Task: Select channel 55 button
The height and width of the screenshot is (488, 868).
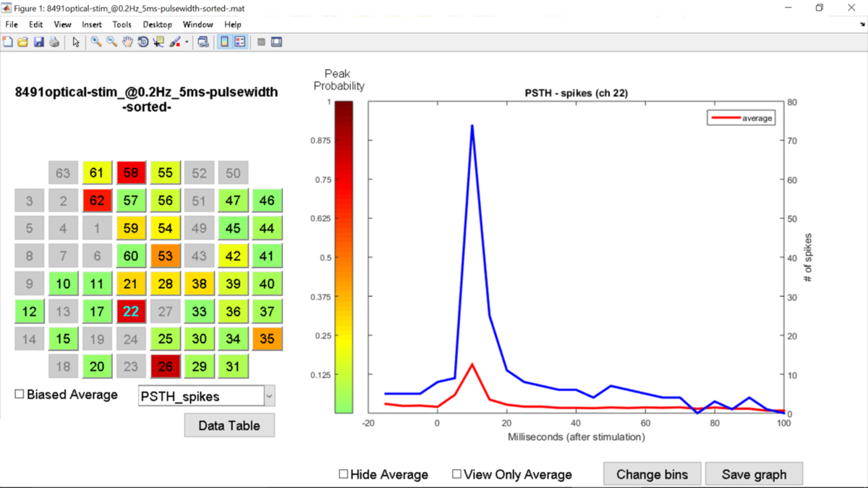Action: click(165, 173)
